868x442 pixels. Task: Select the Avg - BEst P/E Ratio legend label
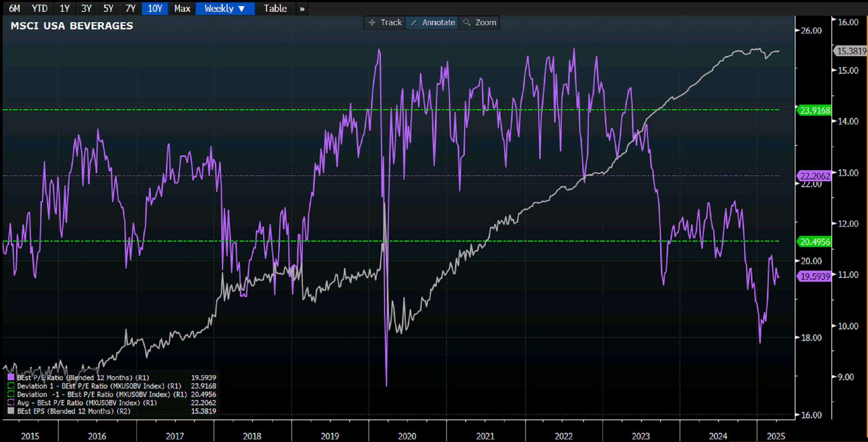[x=87, y=403]
